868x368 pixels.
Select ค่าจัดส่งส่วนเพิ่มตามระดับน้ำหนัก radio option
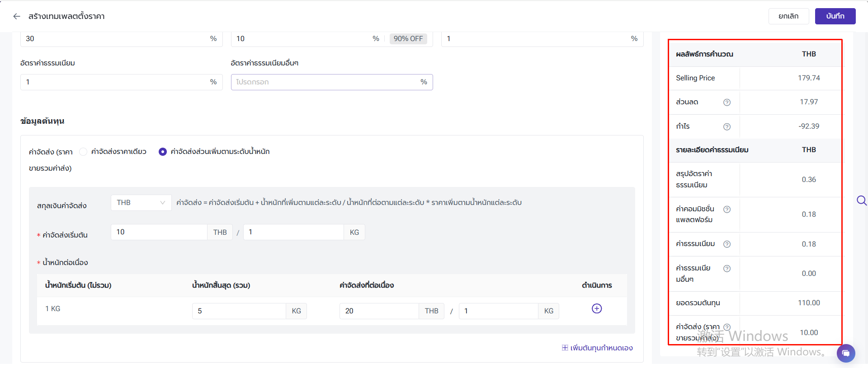tap(163, 152)
